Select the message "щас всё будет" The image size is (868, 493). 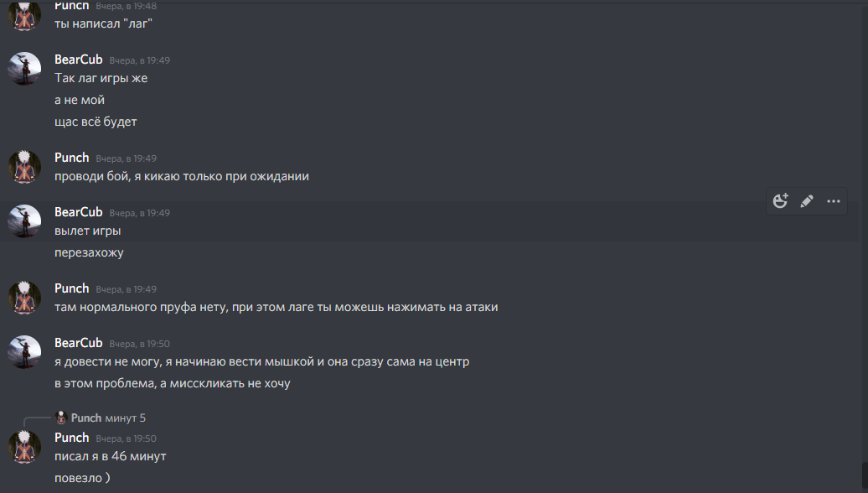(96, 122)
